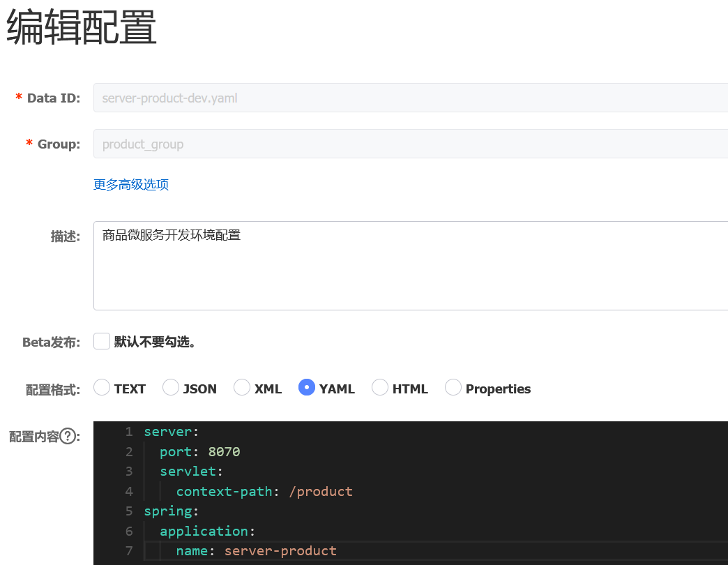Image resolution: width=728 pixels, height=565 pixels.
Task: Click the 'application:' key in editor
Action: click(204, 532)
